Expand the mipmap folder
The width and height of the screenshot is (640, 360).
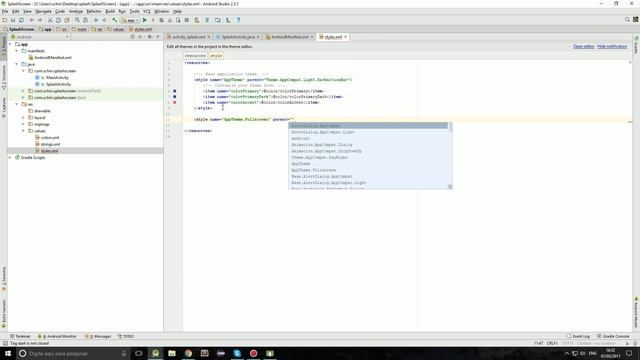(x=23, y=124)
